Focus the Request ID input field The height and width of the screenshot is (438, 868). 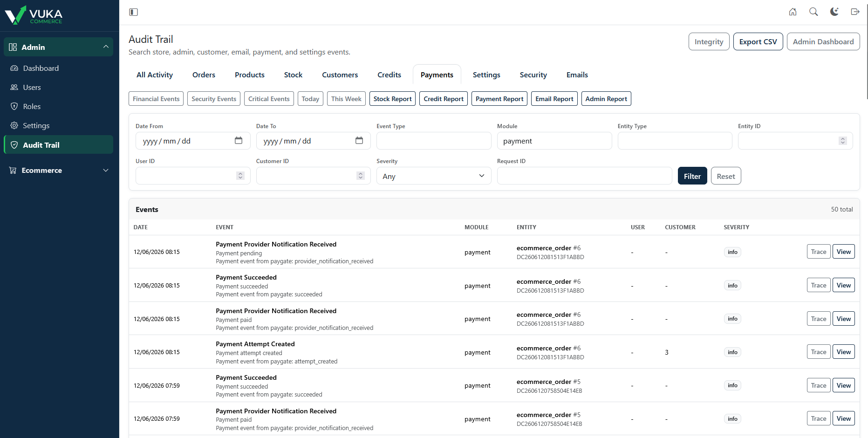coord(584,176)
